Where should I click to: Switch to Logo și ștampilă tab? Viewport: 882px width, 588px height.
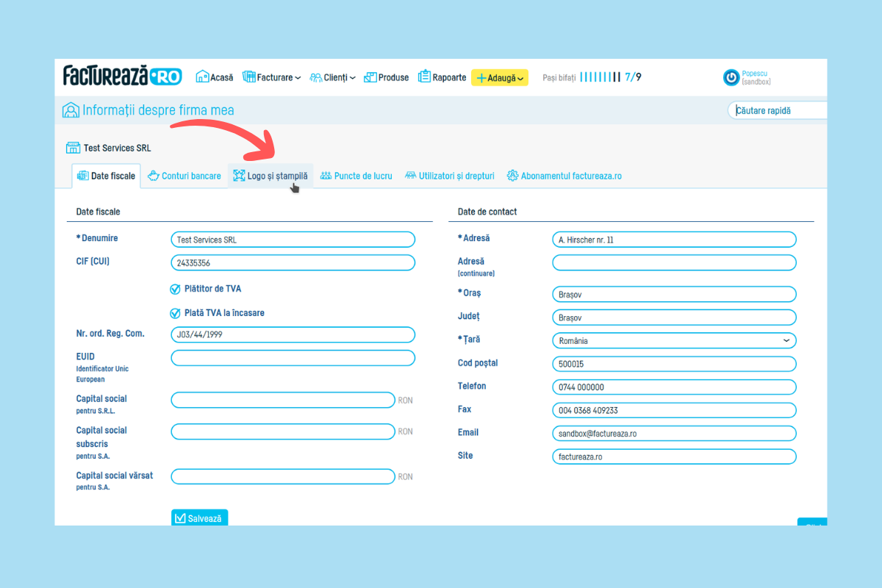(x=270, y=176)
